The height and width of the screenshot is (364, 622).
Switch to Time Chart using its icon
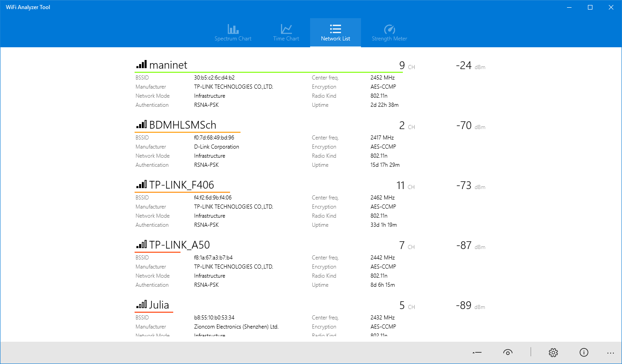pyautogui.click(x=286, y=29)
